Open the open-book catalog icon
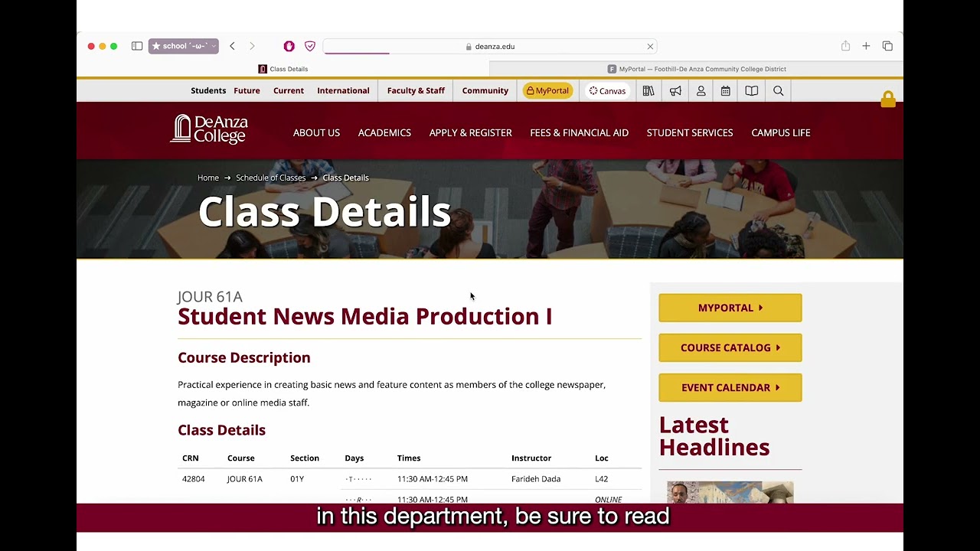Viewport: 980px width, 551px height. coord(752,90)
